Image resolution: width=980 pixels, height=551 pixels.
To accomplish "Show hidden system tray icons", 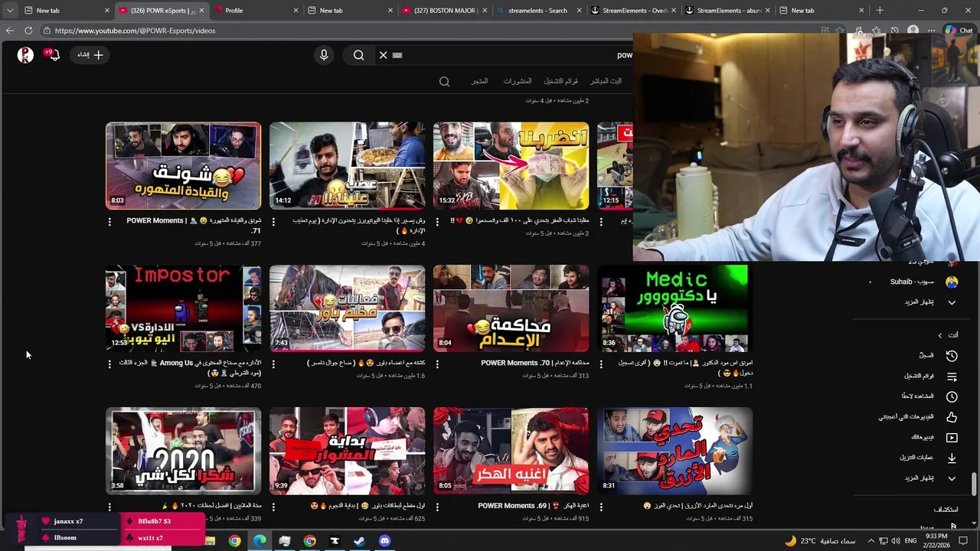I will (871, 541).
